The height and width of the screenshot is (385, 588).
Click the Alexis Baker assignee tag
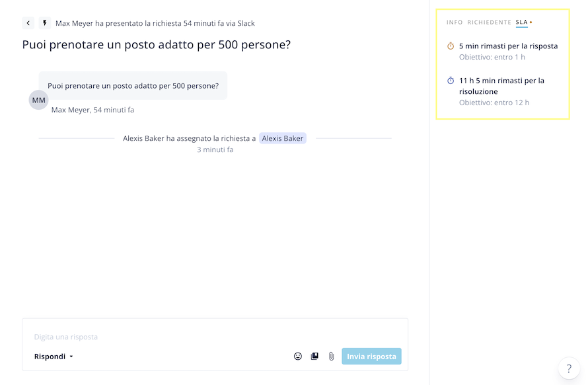tap(282, 138)
